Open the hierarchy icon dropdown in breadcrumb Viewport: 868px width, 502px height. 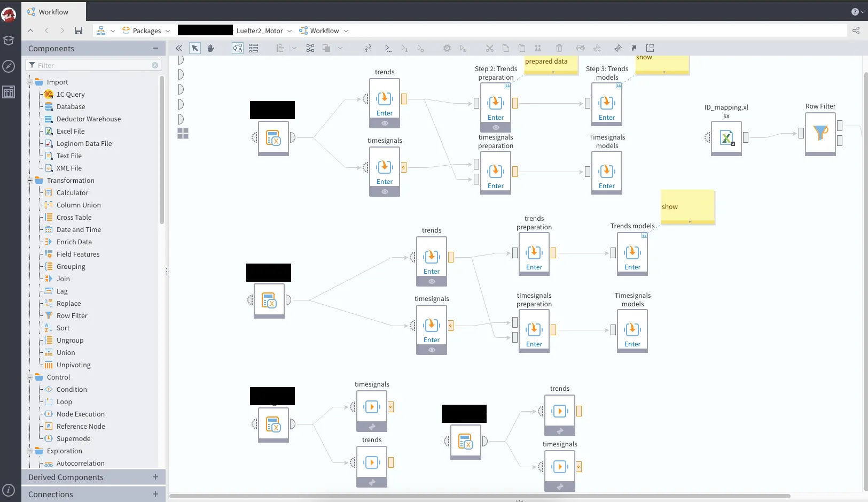[x=113, y=31]
